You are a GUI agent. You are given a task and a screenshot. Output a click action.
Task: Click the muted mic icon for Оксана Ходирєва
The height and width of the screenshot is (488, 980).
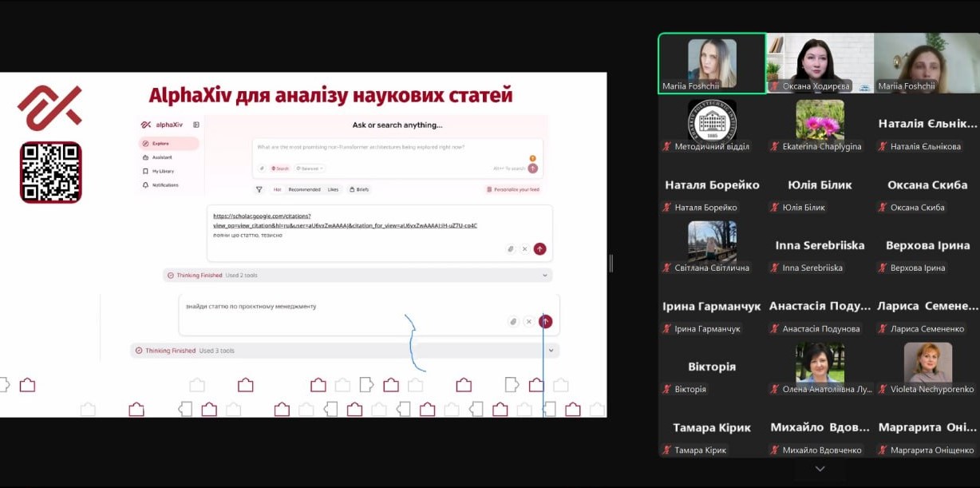click(x=774, y=86)
